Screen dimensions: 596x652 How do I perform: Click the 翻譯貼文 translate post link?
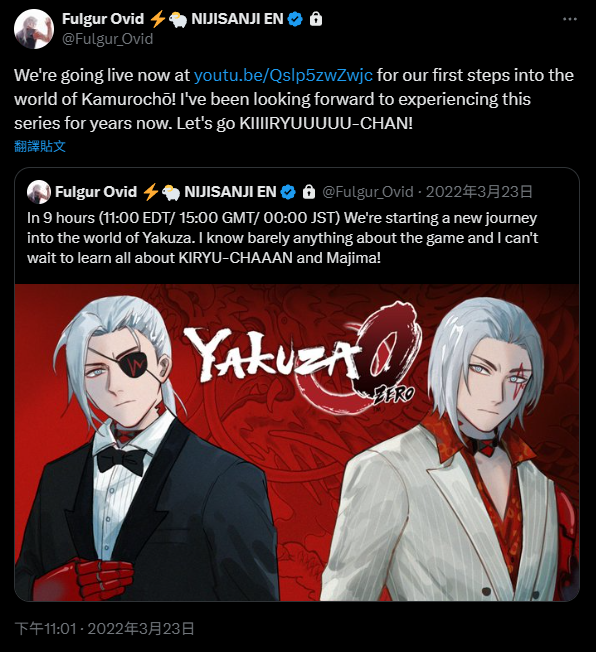[40, 146]
